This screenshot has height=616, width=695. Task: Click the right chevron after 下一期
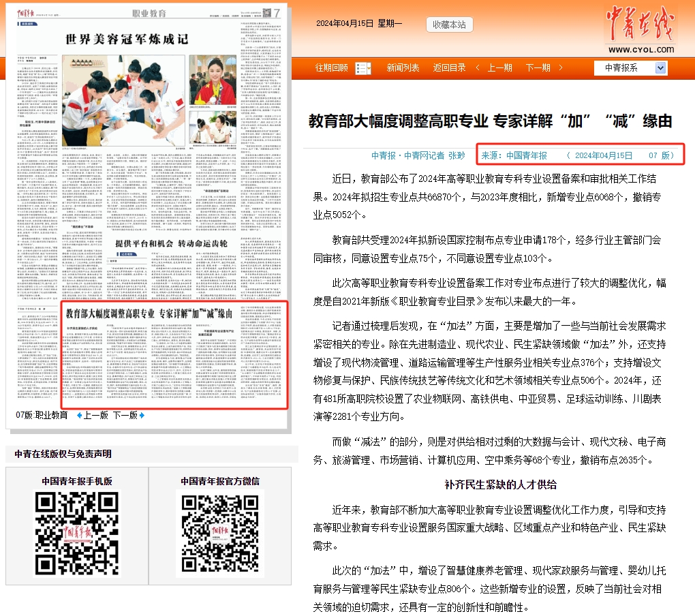pyautogui.click(x=560, y=68)
